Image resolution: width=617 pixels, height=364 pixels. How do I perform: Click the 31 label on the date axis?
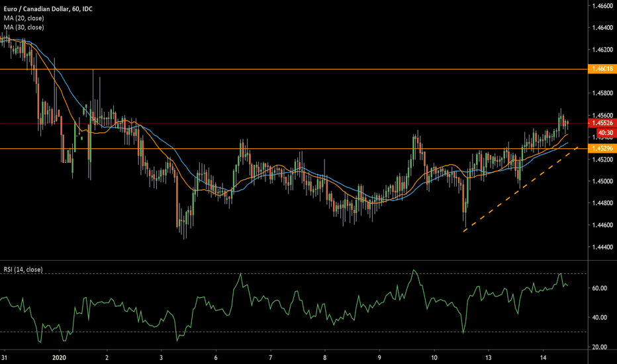coord(6,356)
